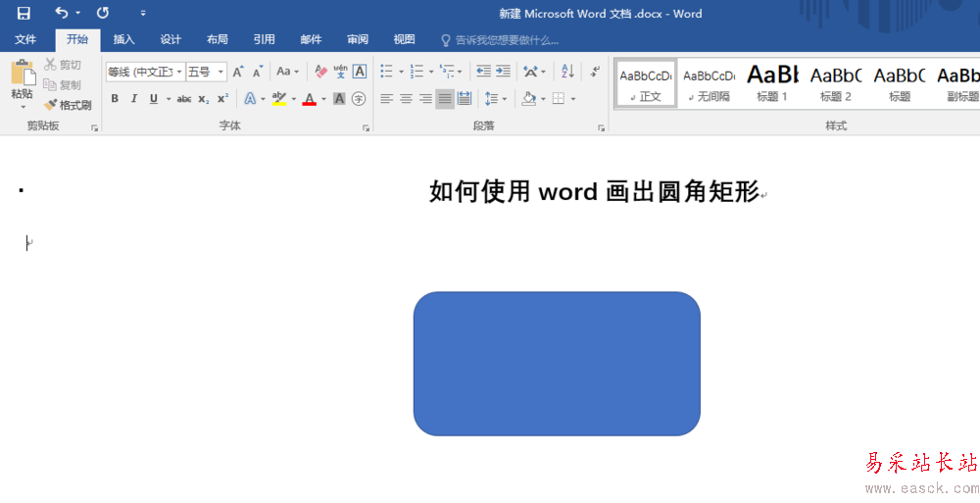Center align the paragraph
980x503 pixels.
(x=407, y=99)
